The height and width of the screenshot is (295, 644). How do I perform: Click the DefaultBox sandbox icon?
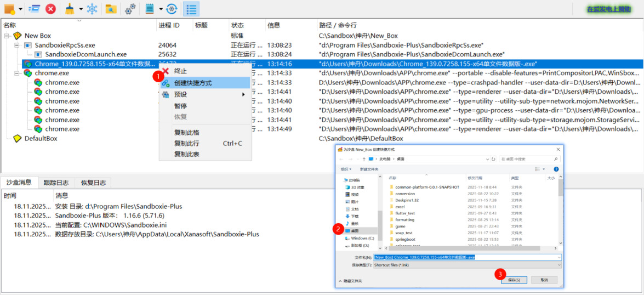point(17,139)
